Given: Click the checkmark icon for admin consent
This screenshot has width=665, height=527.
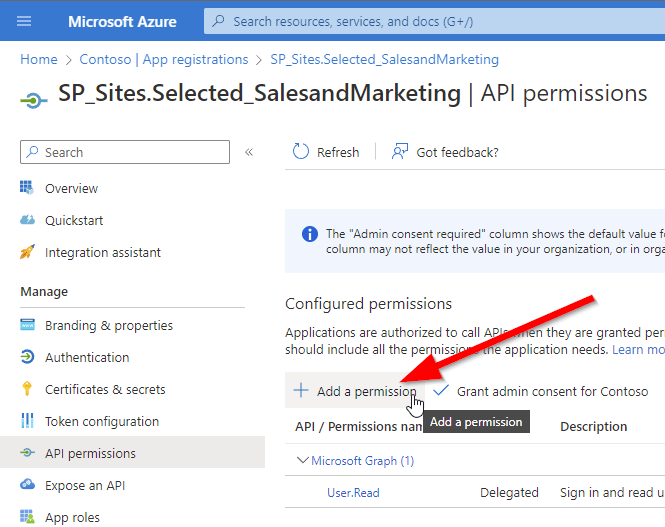Looking at the screenshot, I should pyautogui.click(x=441, y=390).
